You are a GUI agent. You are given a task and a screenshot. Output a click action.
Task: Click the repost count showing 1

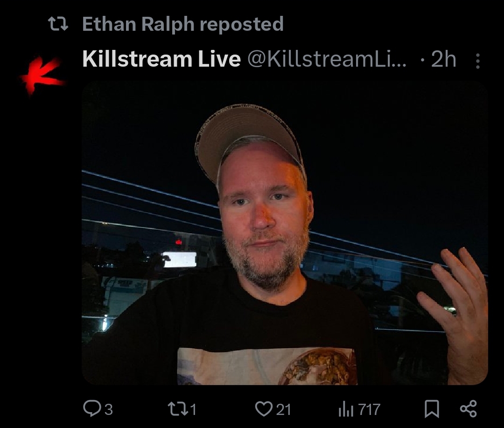(193, 410)
